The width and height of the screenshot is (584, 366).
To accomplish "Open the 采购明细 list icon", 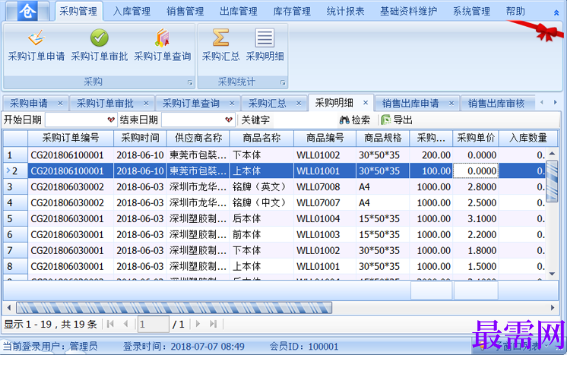I will tap(265, 46).
